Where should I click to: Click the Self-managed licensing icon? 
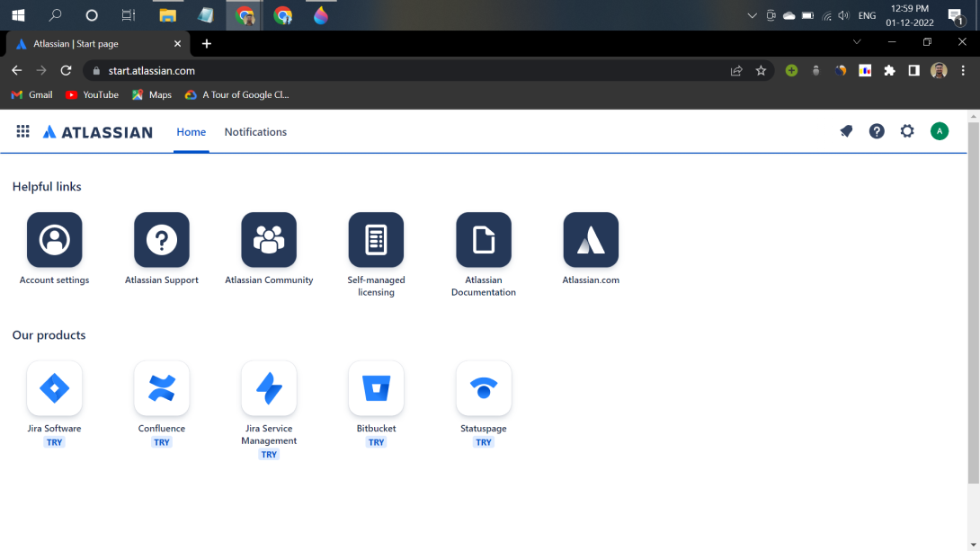376,239
